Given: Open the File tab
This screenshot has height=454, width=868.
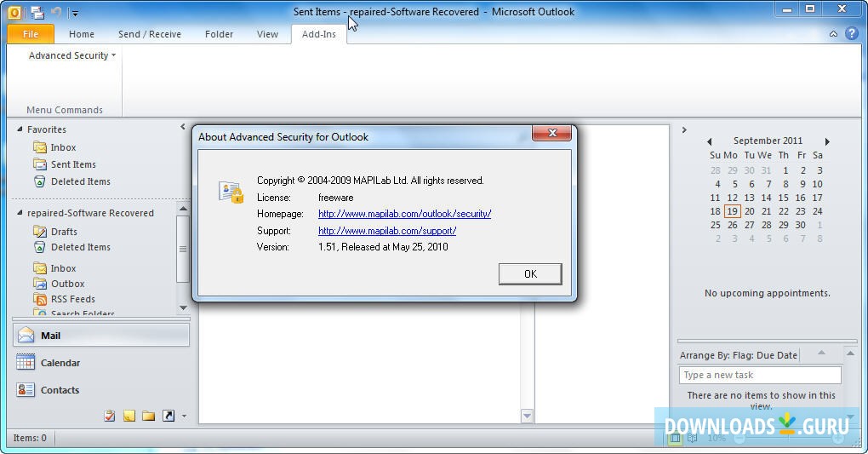Looking at the screenshot, I should (31, 34).
